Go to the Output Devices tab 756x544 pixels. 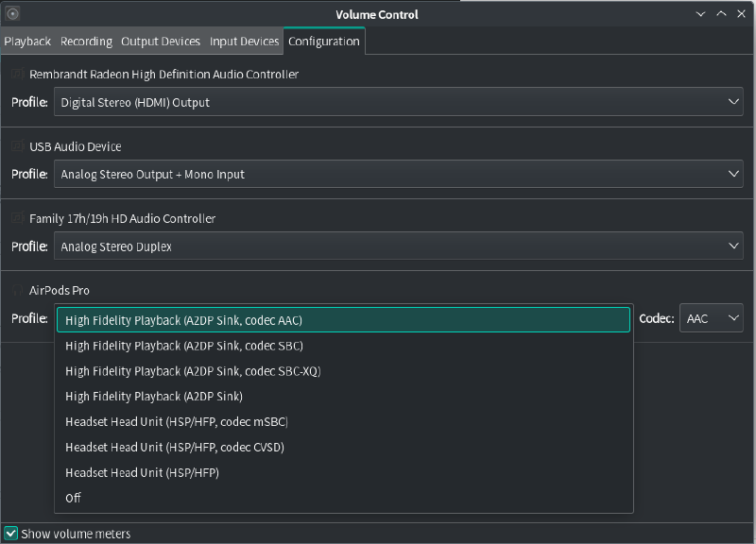[x=161, y=42]
